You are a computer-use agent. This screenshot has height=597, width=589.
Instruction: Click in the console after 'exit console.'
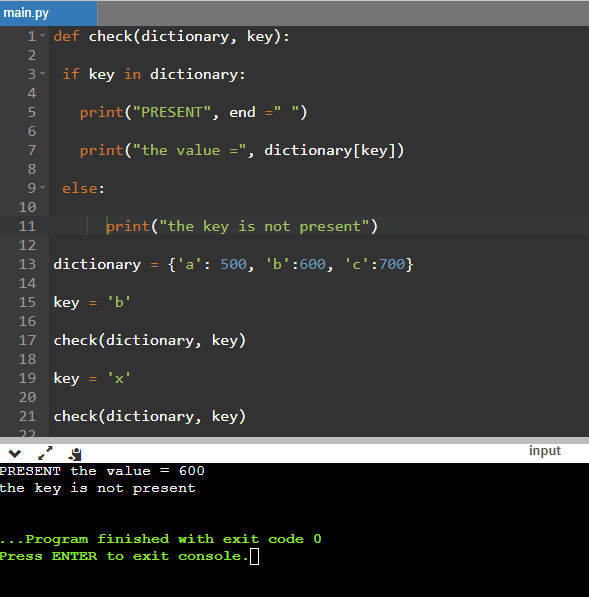coord(255,556)
